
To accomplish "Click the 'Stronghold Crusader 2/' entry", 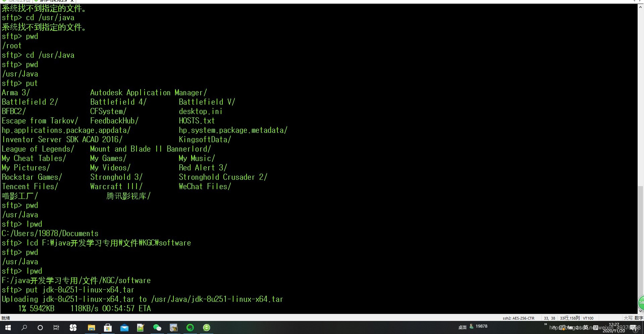I will tap(223, 177).
